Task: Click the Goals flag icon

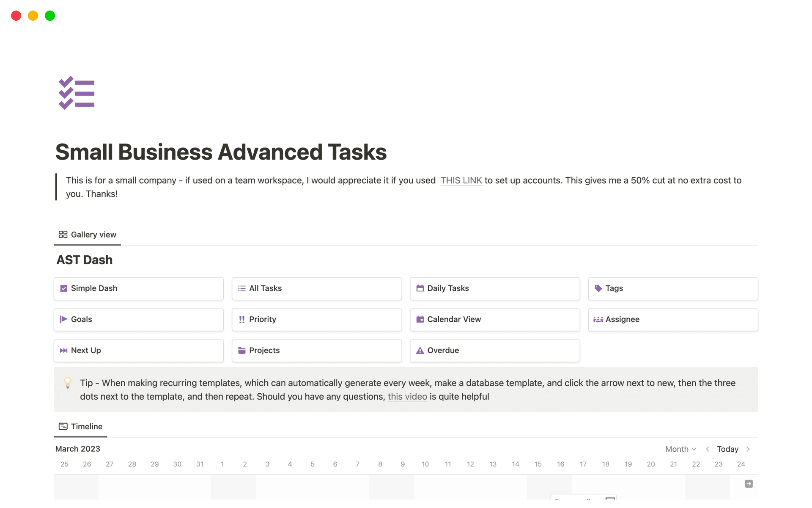Action: pos(64,319)
